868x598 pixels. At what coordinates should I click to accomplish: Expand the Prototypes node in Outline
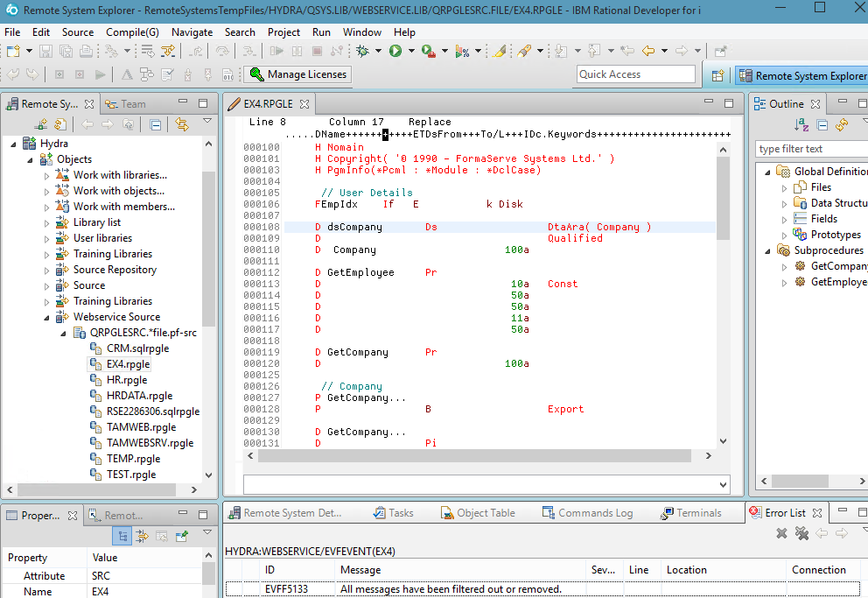(785, 235)
